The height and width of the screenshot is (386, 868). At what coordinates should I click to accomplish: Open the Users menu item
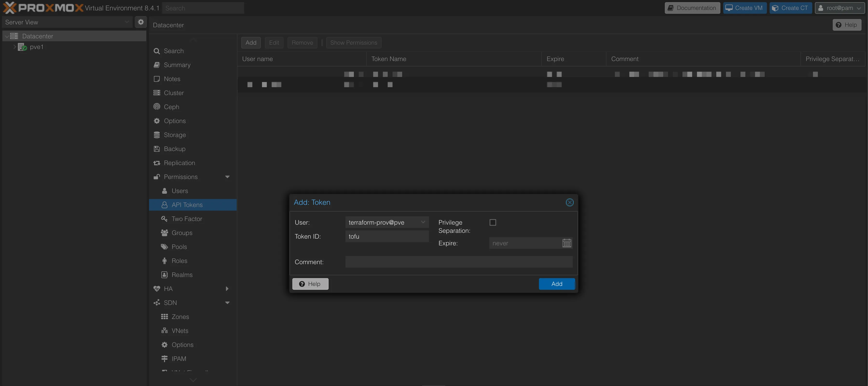tap(193, 191)
